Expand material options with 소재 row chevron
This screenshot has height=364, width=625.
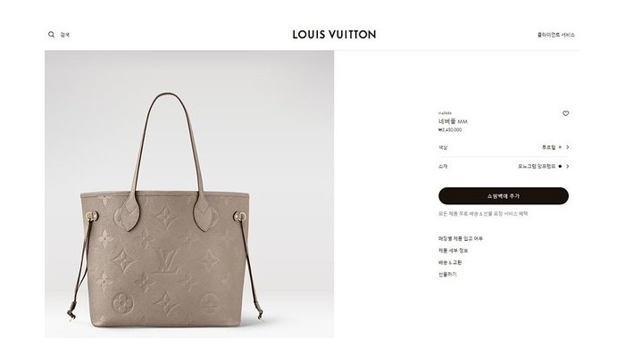tap(568, 167)
